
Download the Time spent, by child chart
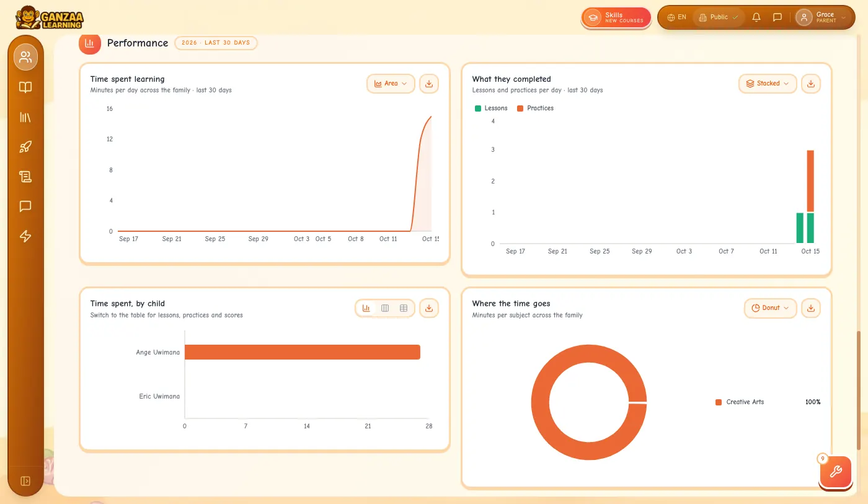click(x=429, y=308)
